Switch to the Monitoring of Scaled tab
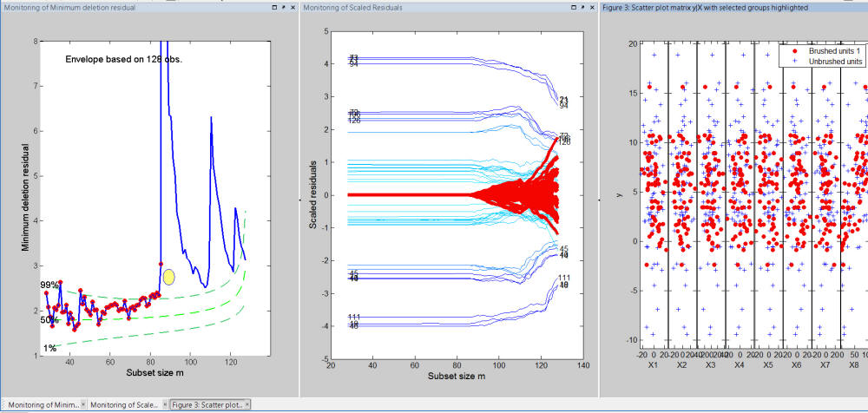The image size is (868, 413). point(124,404)
